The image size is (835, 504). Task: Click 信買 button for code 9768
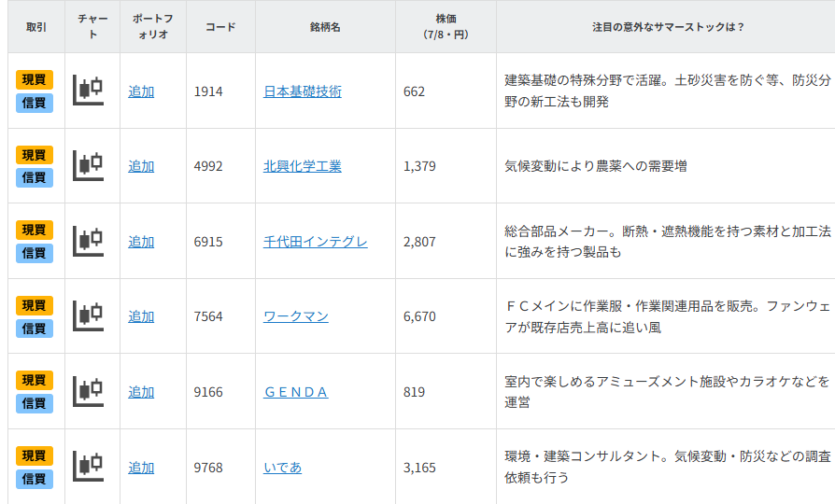(x=34, y=479)
